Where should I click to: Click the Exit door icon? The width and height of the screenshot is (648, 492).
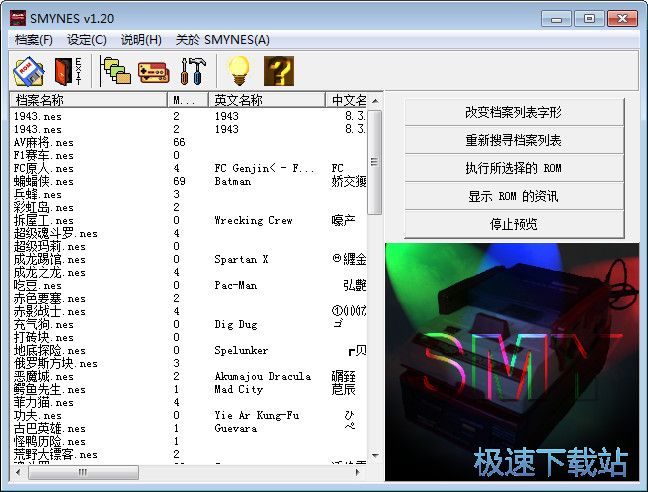point(67,71)
